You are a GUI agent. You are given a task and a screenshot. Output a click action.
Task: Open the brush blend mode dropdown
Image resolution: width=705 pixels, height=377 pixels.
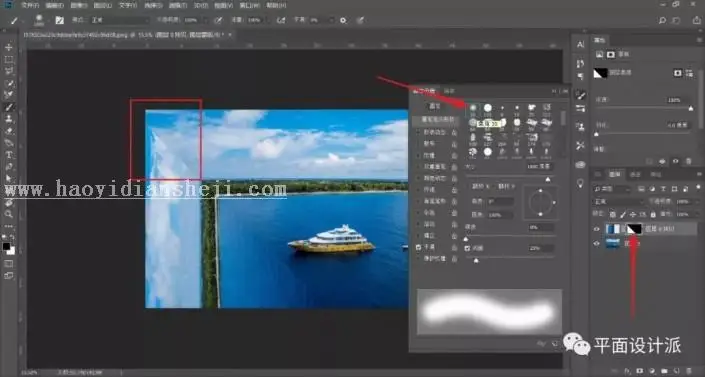point(118,20)
